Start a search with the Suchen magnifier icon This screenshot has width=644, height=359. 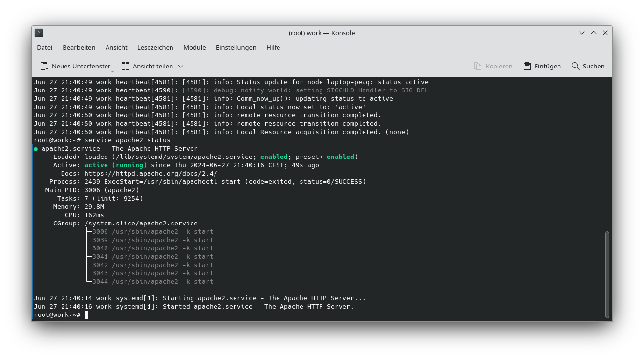(x=574, y=66)
